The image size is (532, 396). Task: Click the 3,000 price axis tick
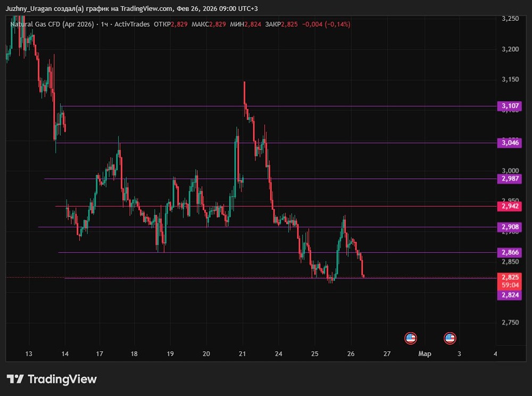click(x=510, y=170)
